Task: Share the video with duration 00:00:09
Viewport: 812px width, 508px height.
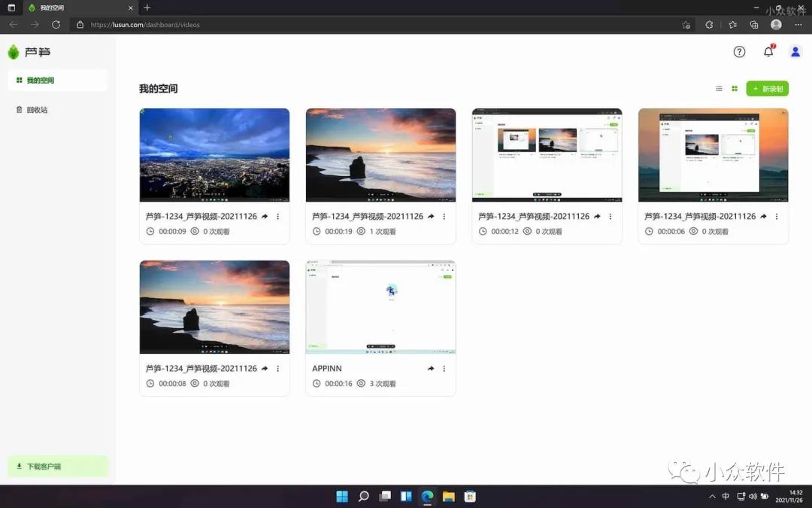Action: click(265, 216)
